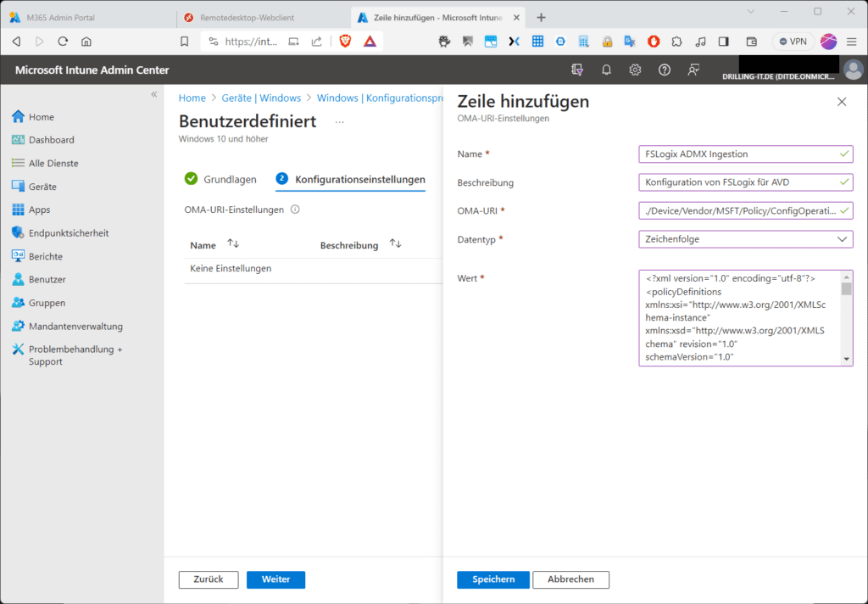Click the Geräte | Windows breadcrumb
The image size is (868, 604).
point(261,98)
